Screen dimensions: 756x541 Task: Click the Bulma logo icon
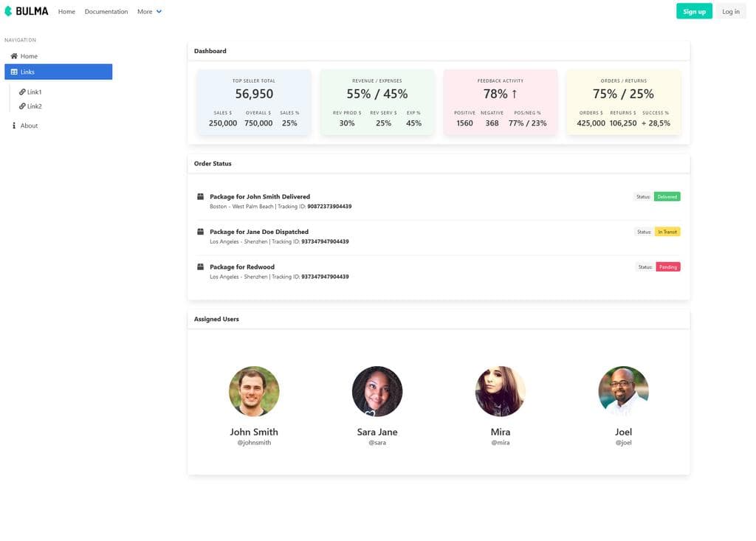tap(7, 10)
